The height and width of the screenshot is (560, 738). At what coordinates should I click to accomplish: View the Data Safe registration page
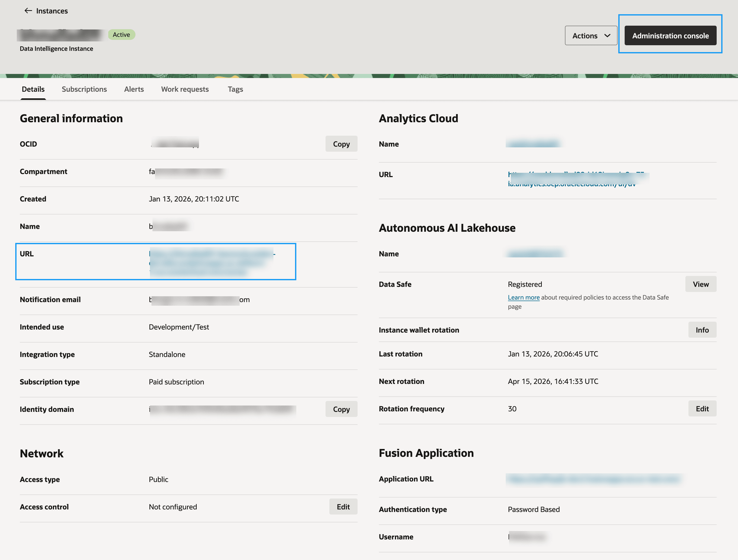tap(701, 284)
